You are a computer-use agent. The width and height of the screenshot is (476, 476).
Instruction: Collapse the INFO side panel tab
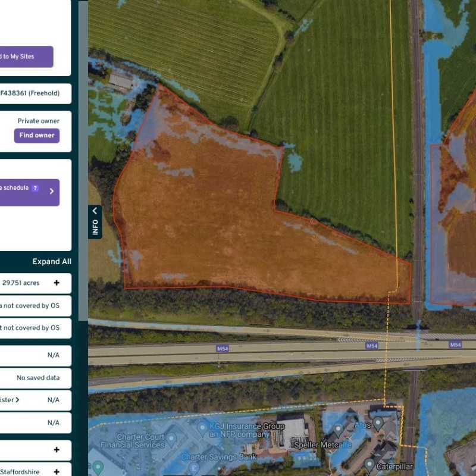(95, 221)
